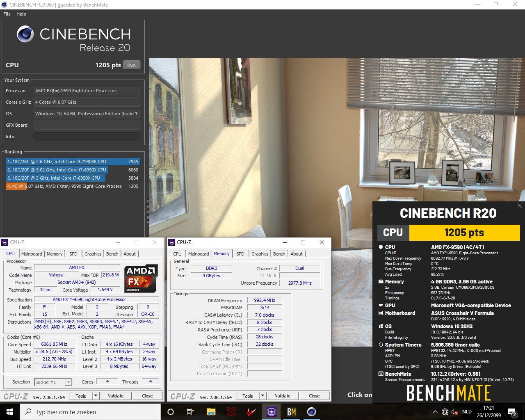Open the muted volume icon in tray
This screenshot has width=525, height=420.
pyautogui.click(x=454, y=412)
